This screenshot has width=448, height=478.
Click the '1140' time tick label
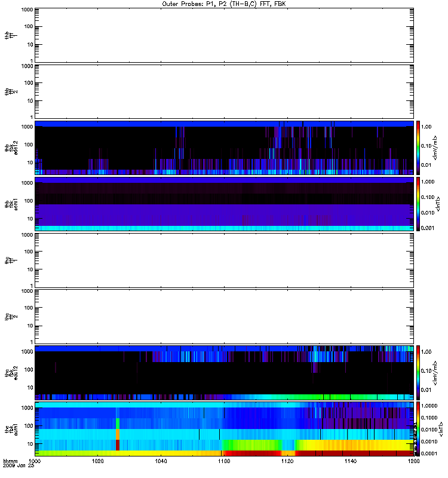[x=351, y=461]
